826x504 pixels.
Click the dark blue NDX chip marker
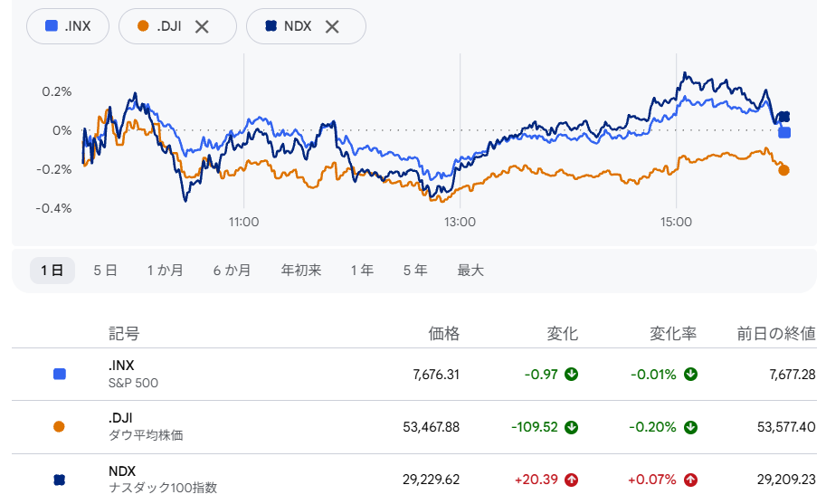[x=271, y=26]
